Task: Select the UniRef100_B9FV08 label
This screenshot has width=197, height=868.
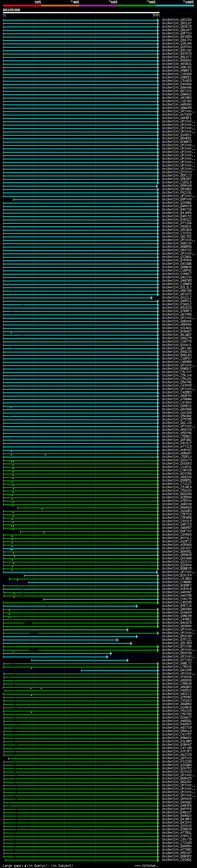Action: (x=176, y=200)
